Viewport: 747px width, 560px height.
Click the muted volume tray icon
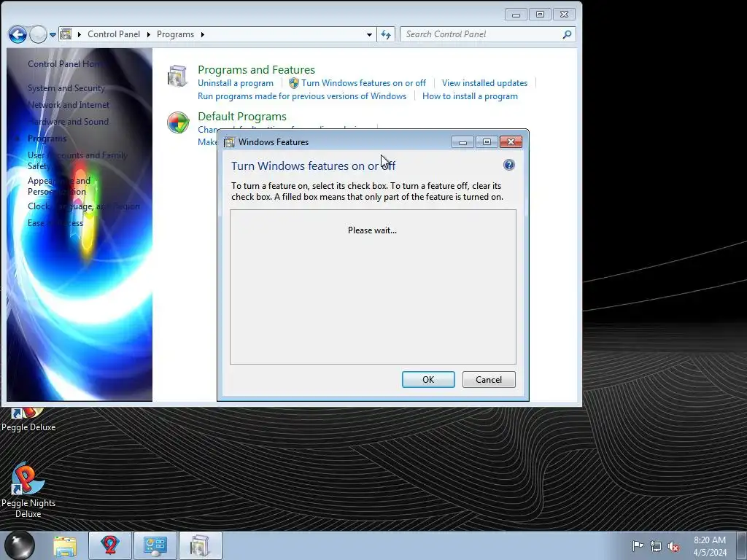click(x=673, y=546)
